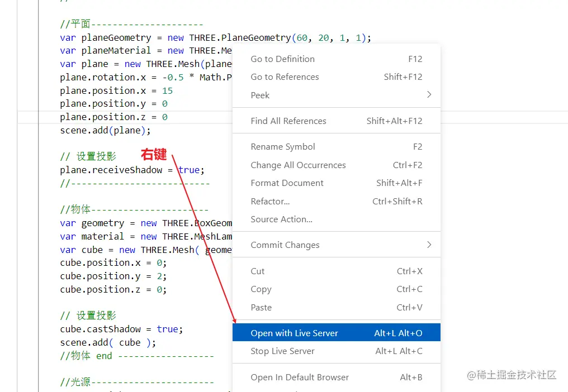Open the Commit Changes submenu
This screenshot has width=568, height=392.
coord(336,245)
